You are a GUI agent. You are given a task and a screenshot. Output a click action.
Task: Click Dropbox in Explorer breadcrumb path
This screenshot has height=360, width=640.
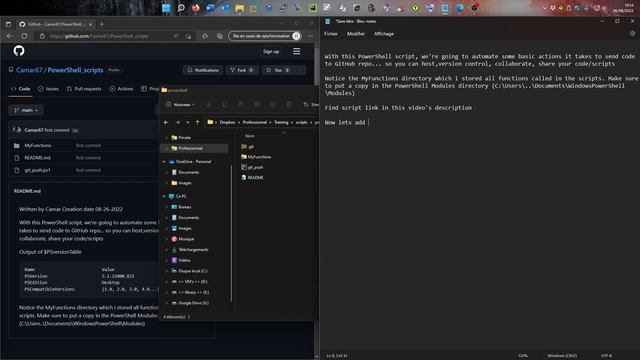pyautogui.click(x=227, y=122)
